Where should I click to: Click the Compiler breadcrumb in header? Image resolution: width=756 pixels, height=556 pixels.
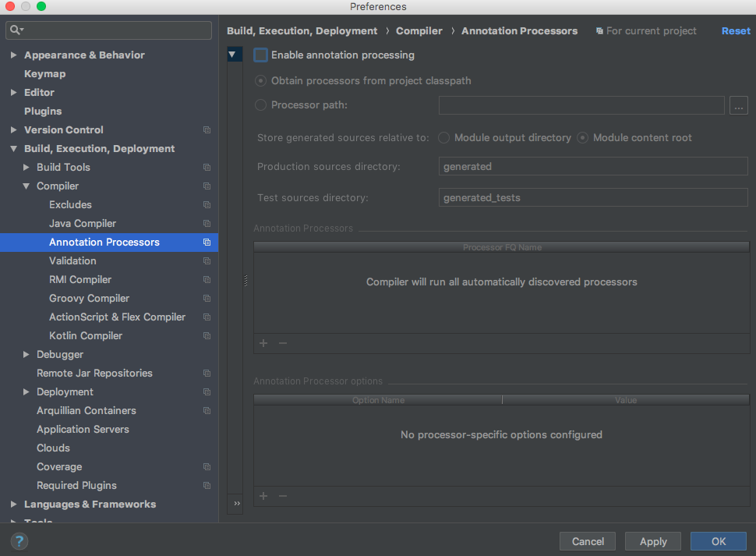[x=419, y=31]
